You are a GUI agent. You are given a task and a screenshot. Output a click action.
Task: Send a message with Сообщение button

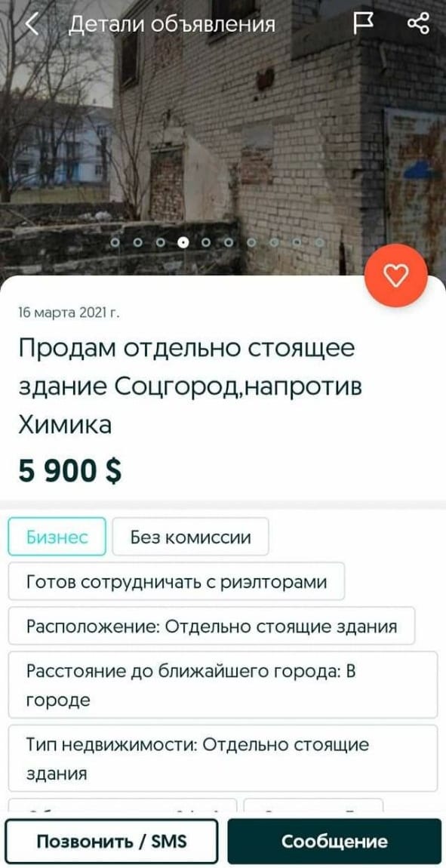coord(334,842)
